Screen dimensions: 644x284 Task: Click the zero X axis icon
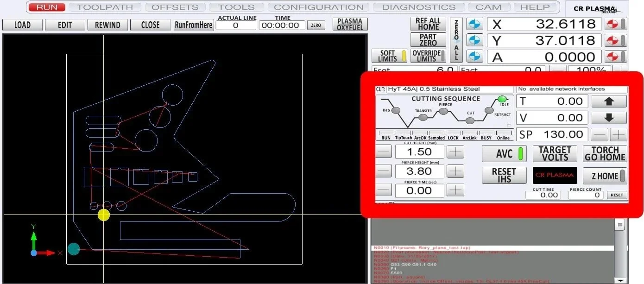coord(474,25)
